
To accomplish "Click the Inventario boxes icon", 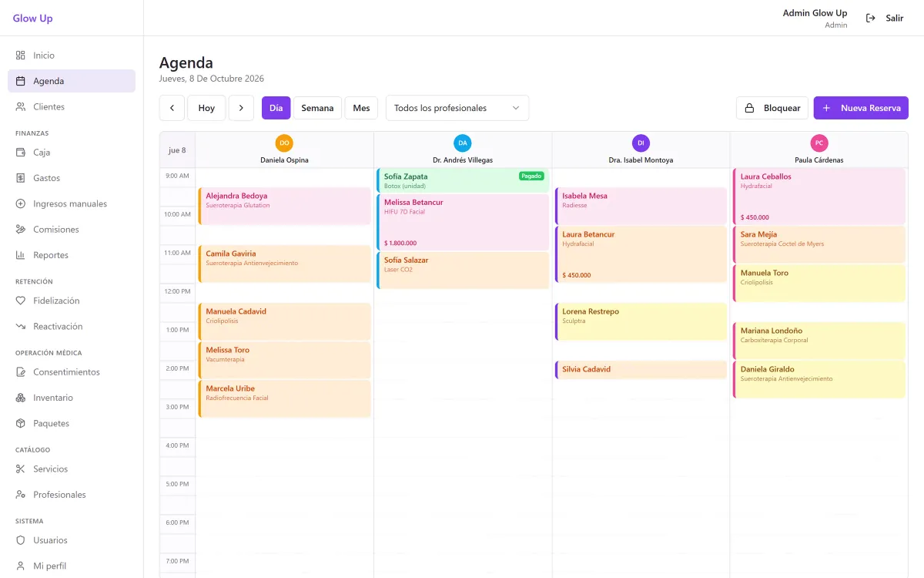I will click(x=21, y=398).
